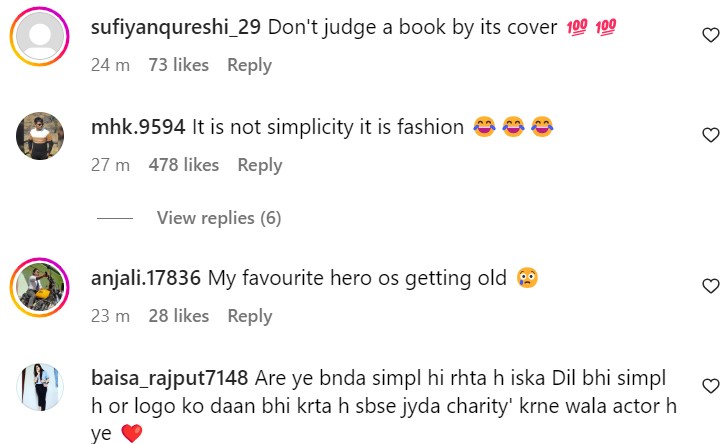Reply to mhk.9594's fashion comment

(x=260, y=165)
